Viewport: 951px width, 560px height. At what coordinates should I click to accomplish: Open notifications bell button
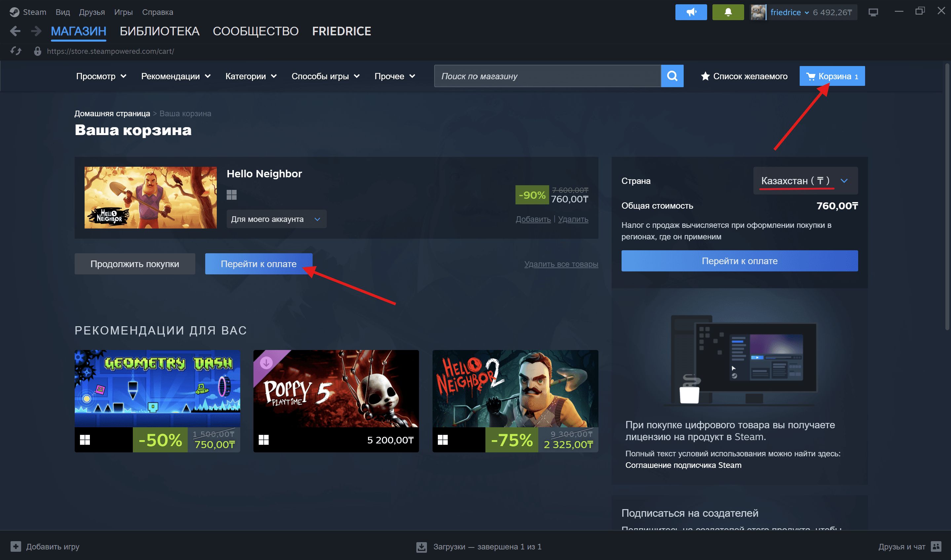[728, 12]
